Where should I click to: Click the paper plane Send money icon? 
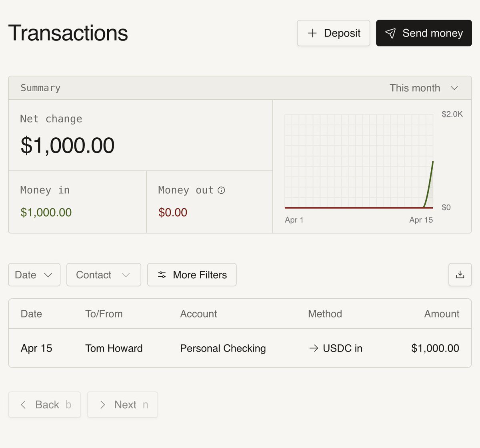(x=390, y=33)
